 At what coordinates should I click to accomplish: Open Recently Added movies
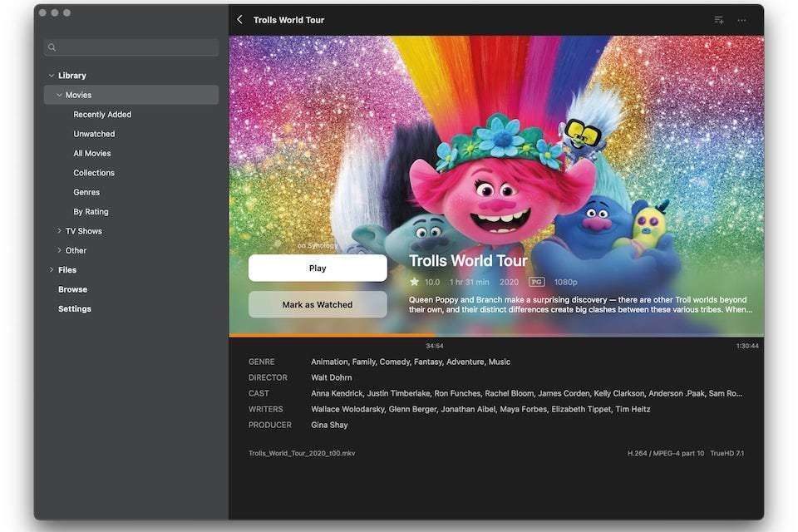[x=102, y=115]
